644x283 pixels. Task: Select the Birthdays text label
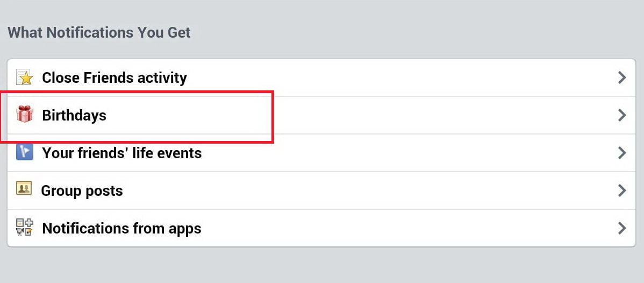tap(74, 116)
